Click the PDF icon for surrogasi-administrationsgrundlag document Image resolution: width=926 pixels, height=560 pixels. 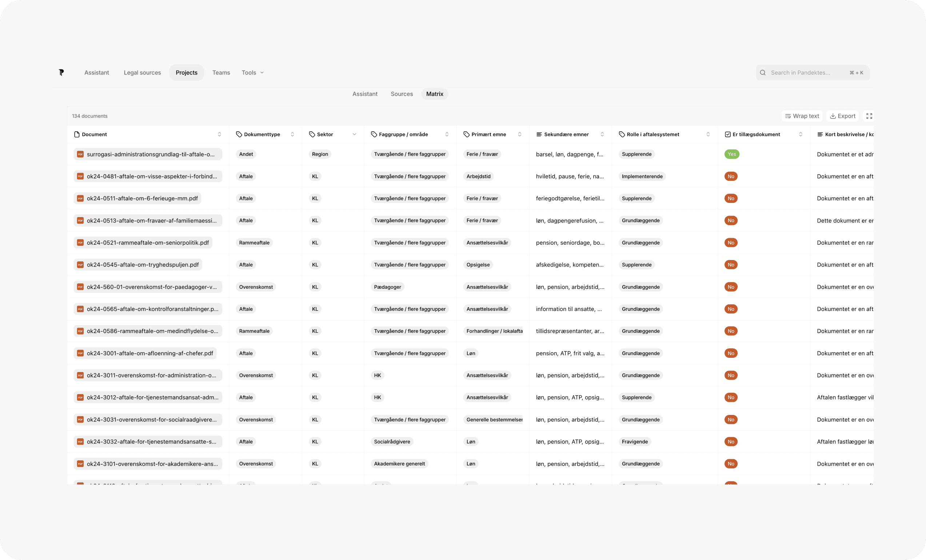coord(80,154)
